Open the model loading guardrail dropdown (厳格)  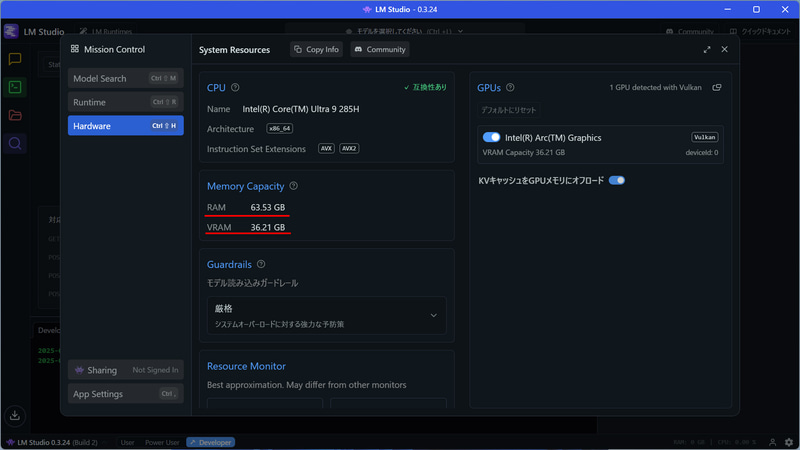point(327,315)
